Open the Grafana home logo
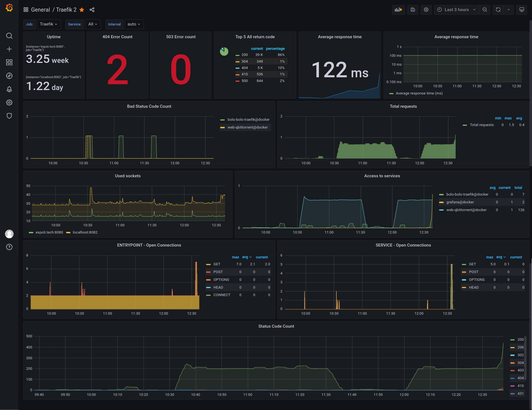Image resolution: width=532 pixels, height=410 pixels. (x=9, y=7)
